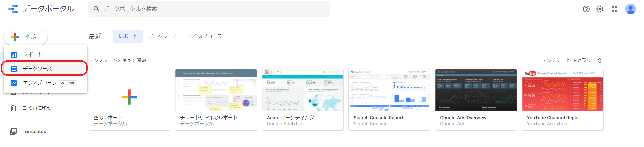The image size is (644, 147).
Task: Click the search magnifier icon
Action: [96, 9]
